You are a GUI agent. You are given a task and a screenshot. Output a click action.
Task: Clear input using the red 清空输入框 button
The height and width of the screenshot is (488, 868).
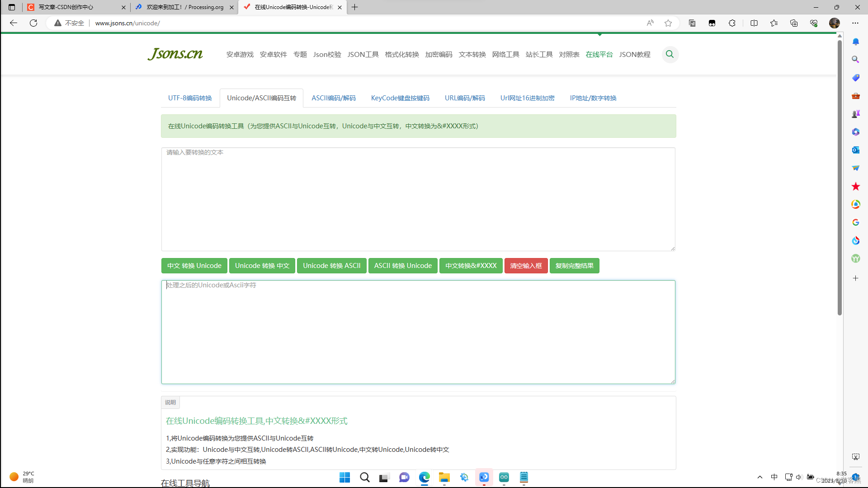(526, 266)
